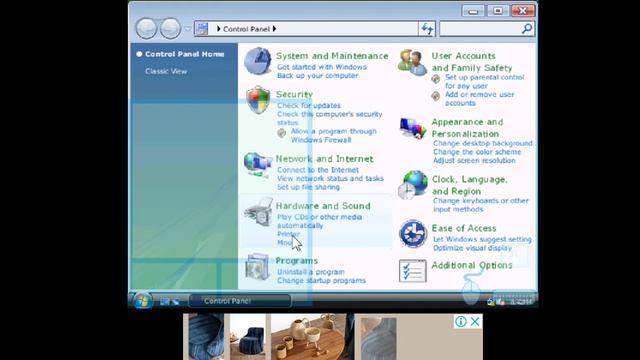Viewport: 640px width, 360px height.
Task: Open Hardware and Sound heading
Action: (x=323, y=206)
